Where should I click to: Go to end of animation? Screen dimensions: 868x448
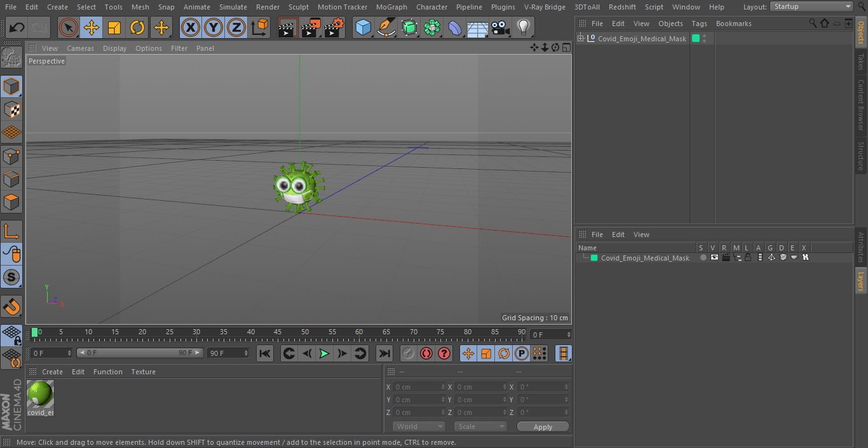click(384, 353)
